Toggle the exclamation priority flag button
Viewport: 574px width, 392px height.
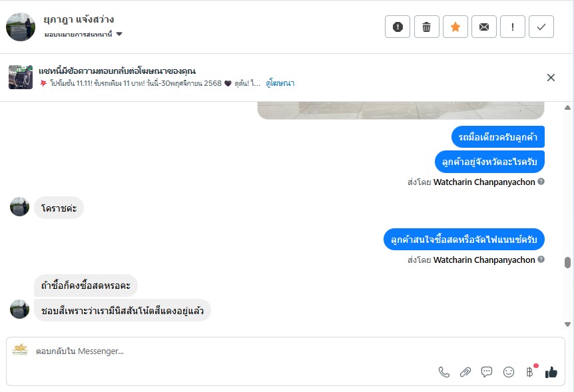point(513,27)
